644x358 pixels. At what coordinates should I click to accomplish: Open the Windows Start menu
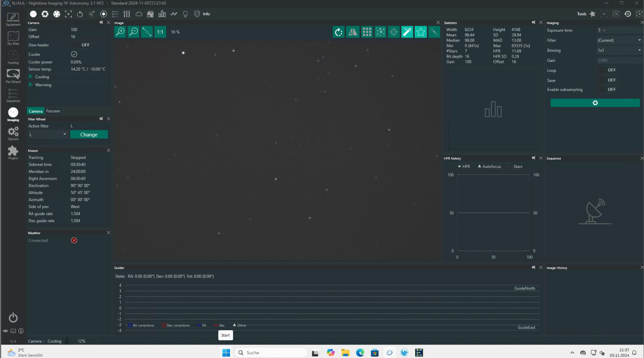pyautogui.click(x=226, y=353)
